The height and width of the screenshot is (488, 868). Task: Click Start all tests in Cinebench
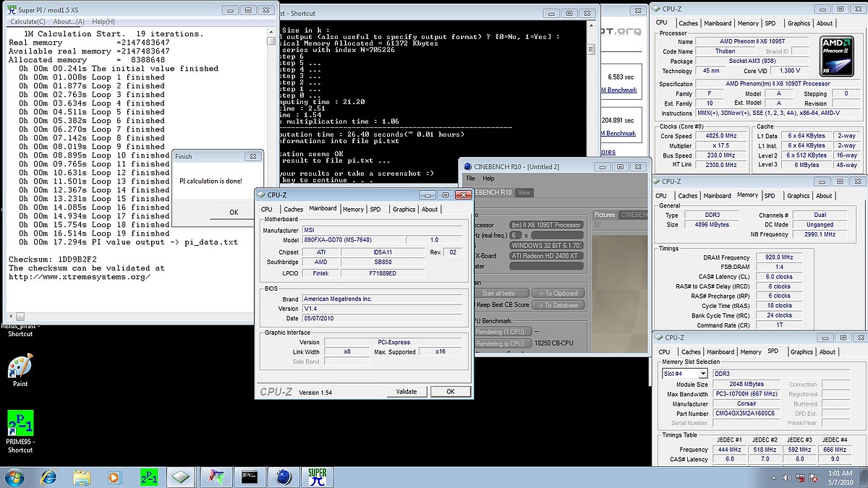click(500, 293)
